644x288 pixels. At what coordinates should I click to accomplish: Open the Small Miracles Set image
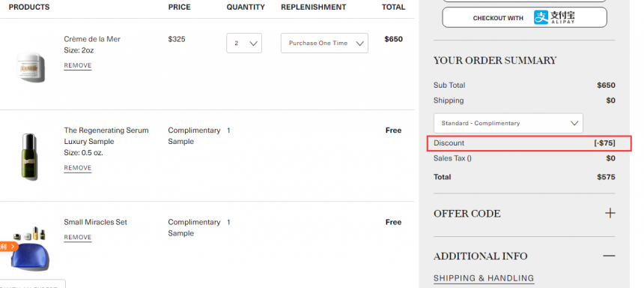[28, 248]
